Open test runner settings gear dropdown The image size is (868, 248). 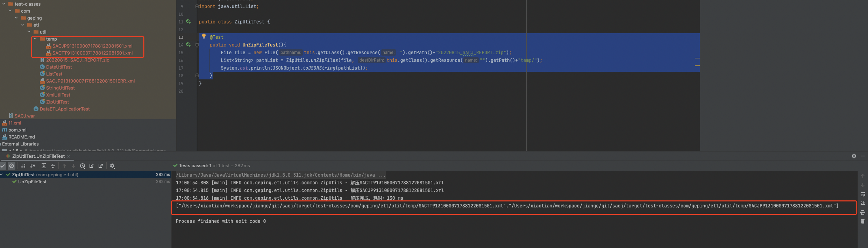coord(112,166)
